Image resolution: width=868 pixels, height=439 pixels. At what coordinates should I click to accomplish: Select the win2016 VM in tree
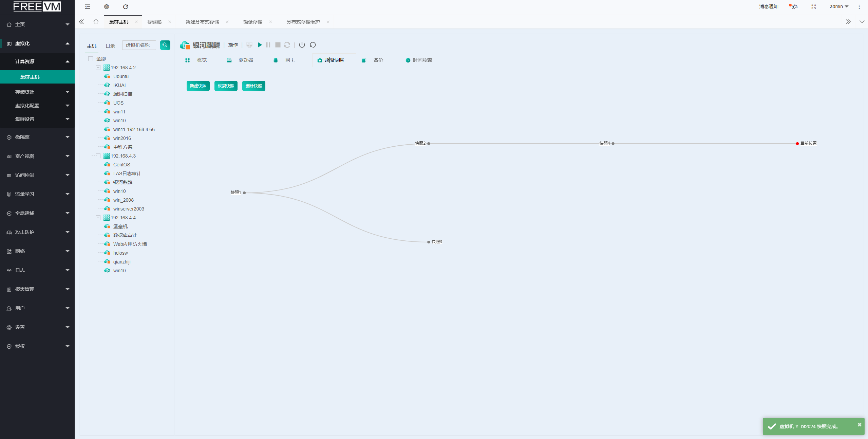[x=122, y=138]
